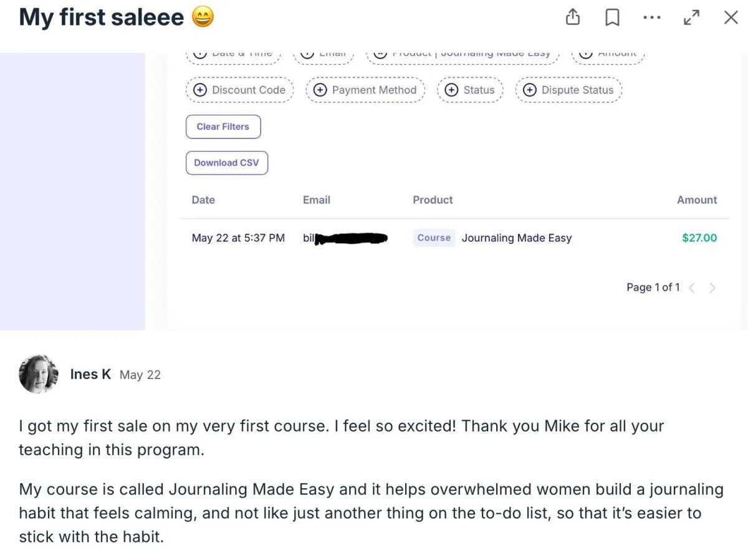This screenshot has height=560, width=748.
Task: Open Ines K author name link
Action: pyautogui.click(x=90, y=374)
